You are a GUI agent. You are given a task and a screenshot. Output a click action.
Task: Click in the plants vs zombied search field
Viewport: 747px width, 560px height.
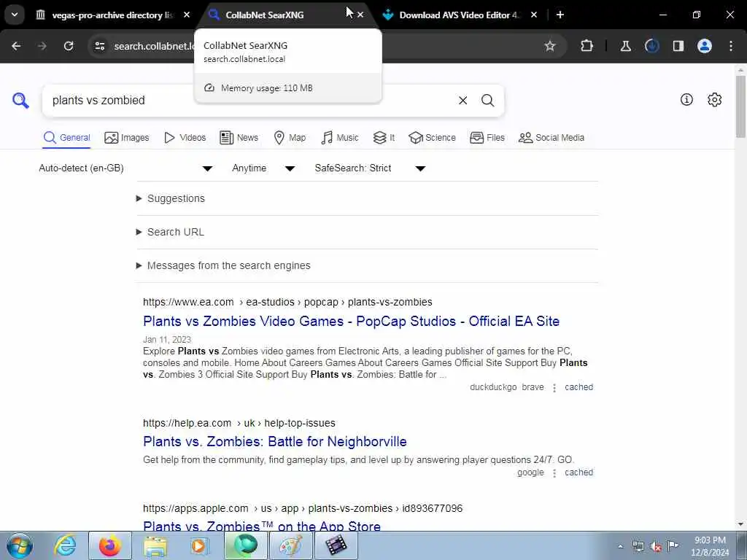pos(248,101)
